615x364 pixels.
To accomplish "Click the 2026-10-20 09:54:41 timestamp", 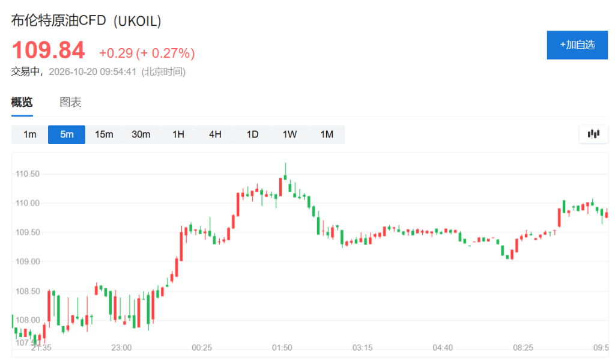I will point(92,72).
